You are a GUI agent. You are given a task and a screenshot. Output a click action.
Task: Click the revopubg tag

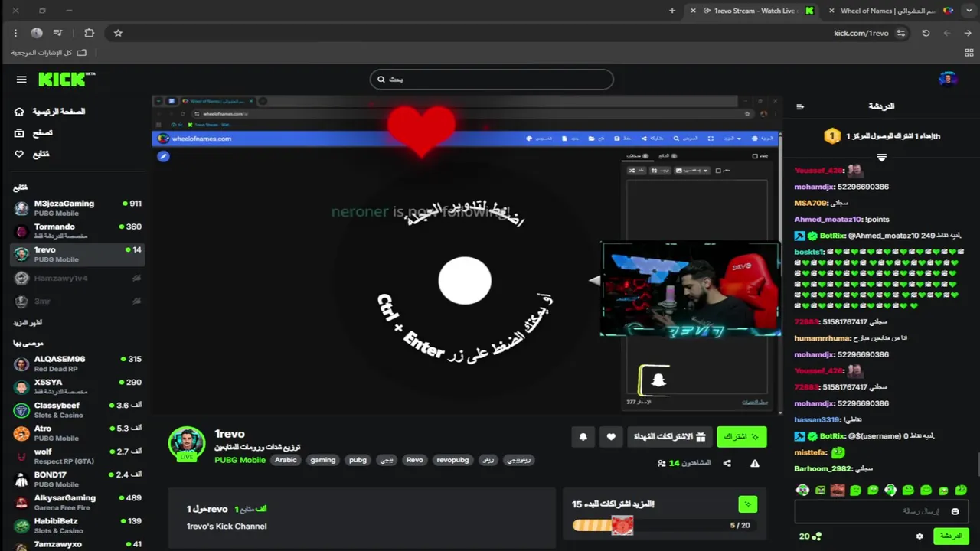[452, 460]
